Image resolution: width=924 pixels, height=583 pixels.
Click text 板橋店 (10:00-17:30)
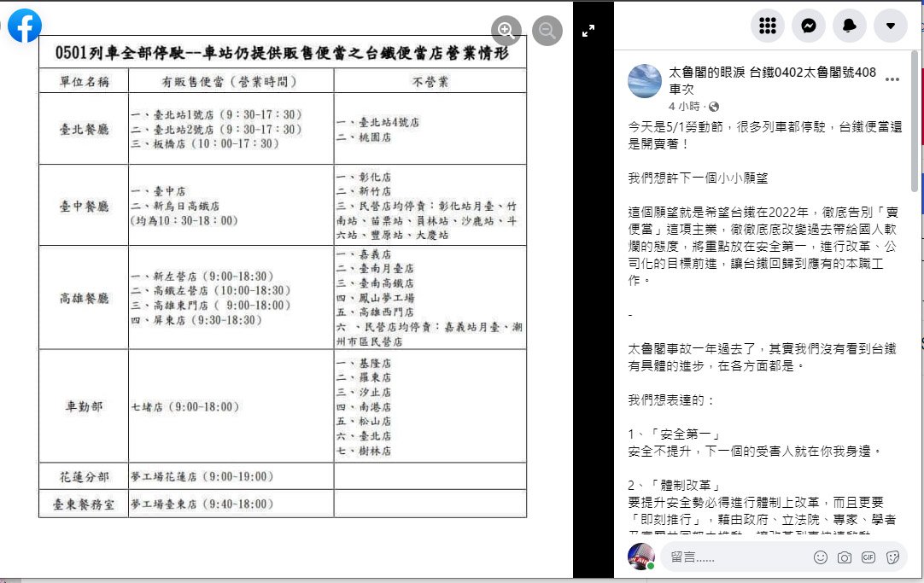pos(216,143)
